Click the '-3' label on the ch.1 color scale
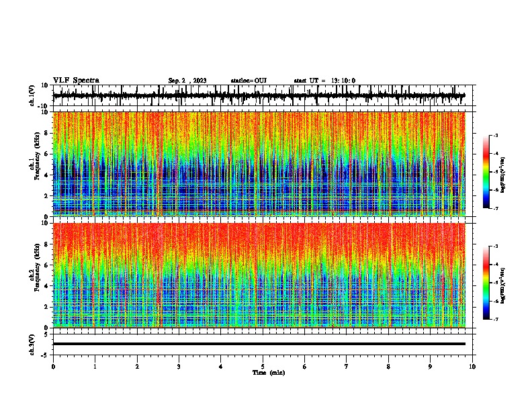 pyautogui.click(x=496, y=136)
